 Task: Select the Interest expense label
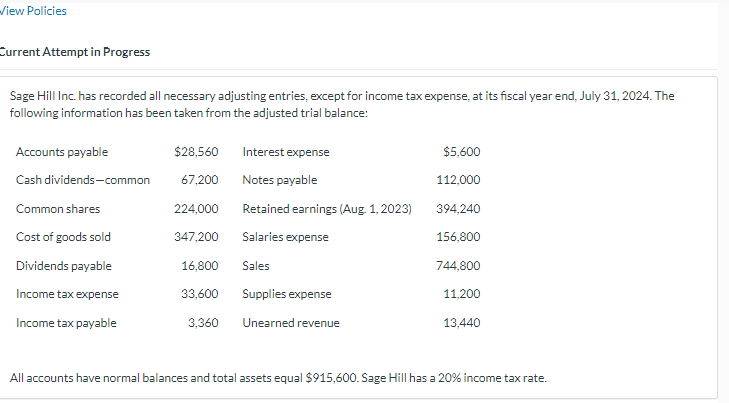pos(286,152)
